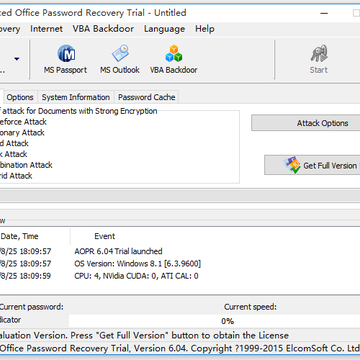
Task: Switch to the System Information tab
Action: click(x=76, y=97)
